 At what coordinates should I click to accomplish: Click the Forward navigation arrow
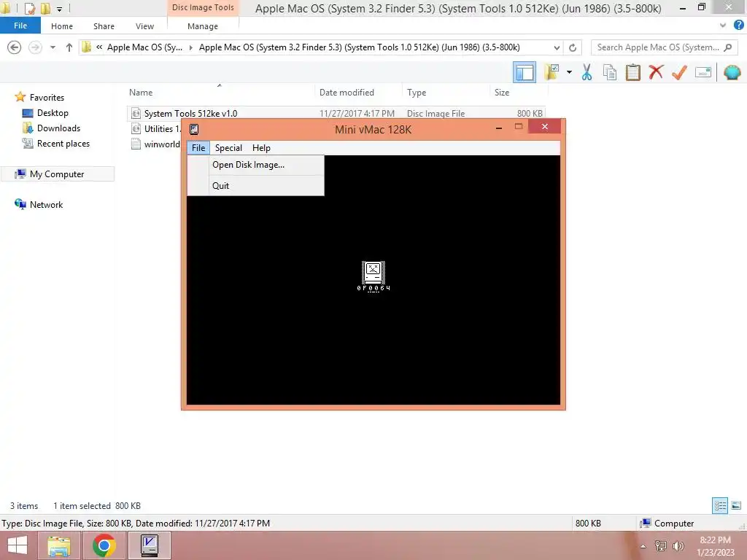click(x=35, y=47)
